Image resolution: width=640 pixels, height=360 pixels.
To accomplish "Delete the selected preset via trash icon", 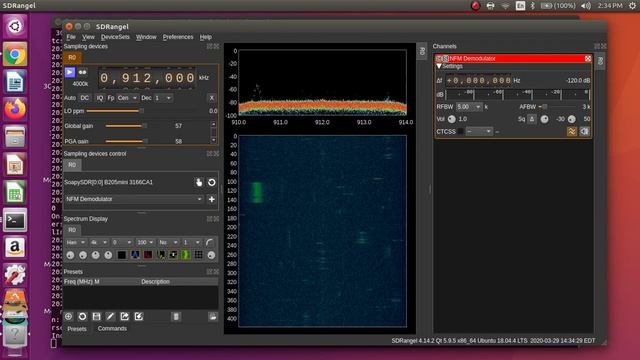I will pos(176,316).
